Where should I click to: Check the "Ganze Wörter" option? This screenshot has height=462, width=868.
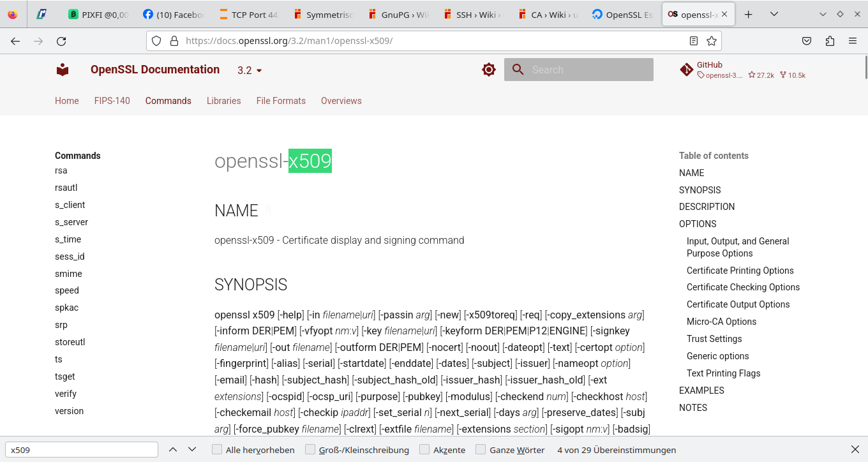click(480, 449)
